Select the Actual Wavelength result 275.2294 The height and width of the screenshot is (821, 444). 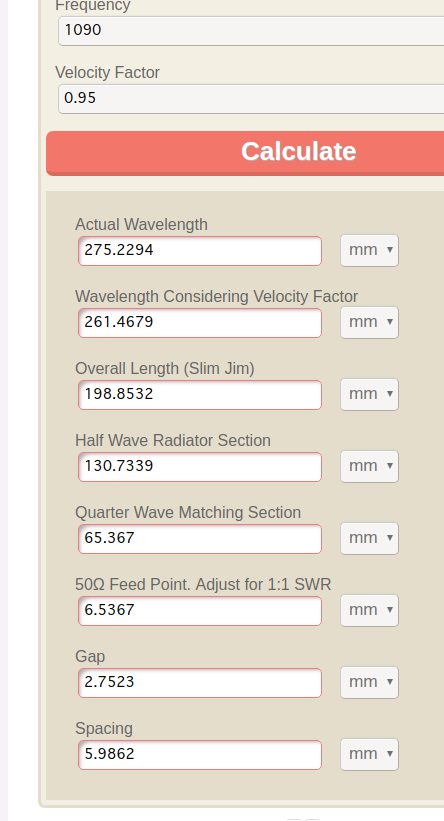[x=200, y=251]
